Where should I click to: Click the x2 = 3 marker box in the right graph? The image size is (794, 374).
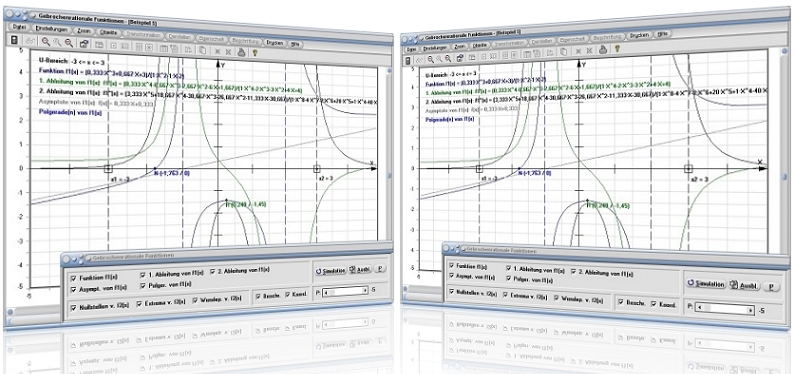pyautogui.click(x=688, y=168)
